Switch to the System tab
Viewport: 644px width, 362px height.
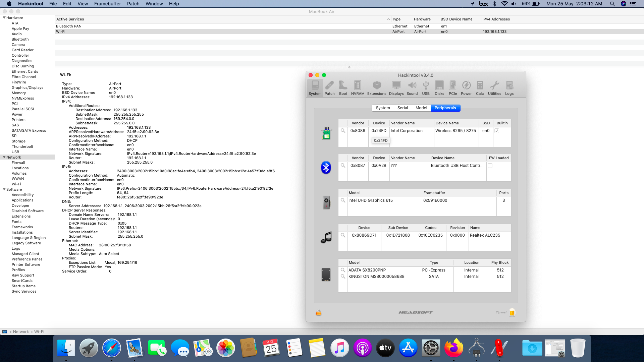383,108
